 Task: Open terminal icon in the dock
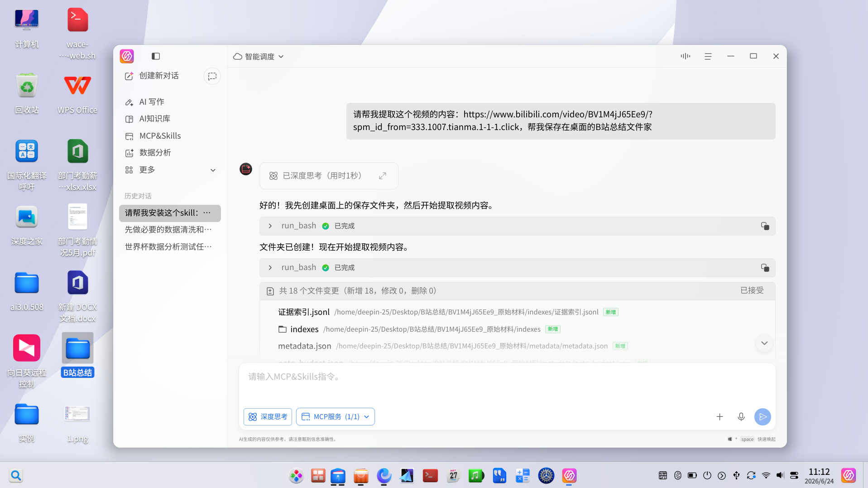coord(430,475)
